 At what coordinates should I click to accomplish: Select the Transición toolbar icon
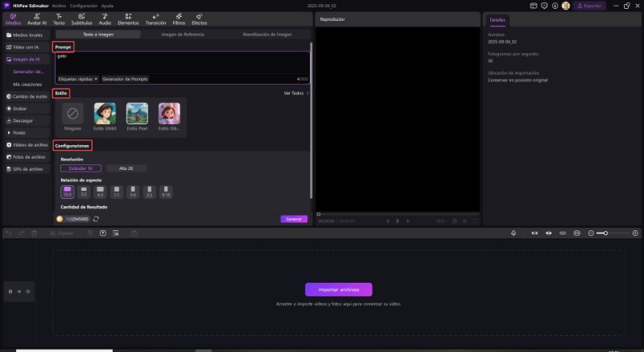pos(155,19)
